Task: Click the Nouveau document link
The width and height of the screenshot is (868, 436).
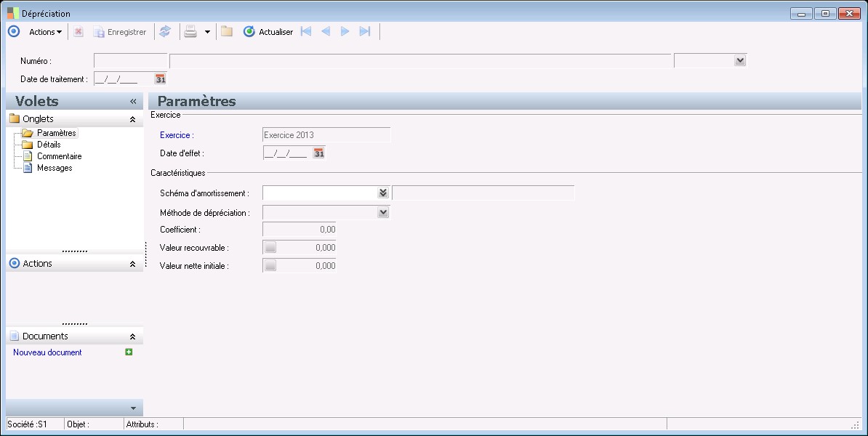Action: click(x=47, y=352)
